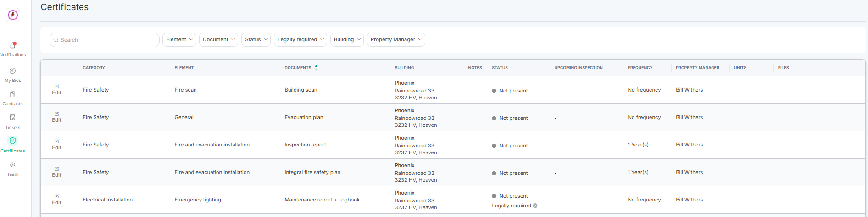Expand the Legally required filter
The width and height of the screenshot is (868, 217).
click(x=300, y=39)
